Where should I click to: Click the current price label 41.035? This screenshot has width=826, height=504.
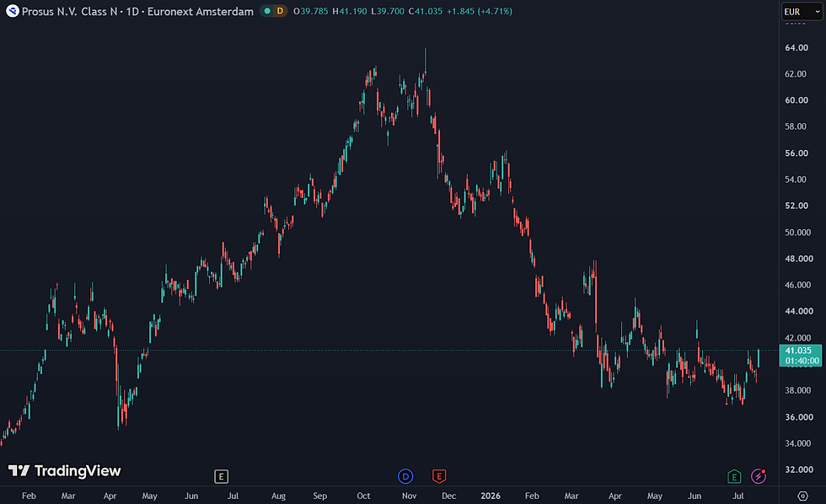coord(798,351)
